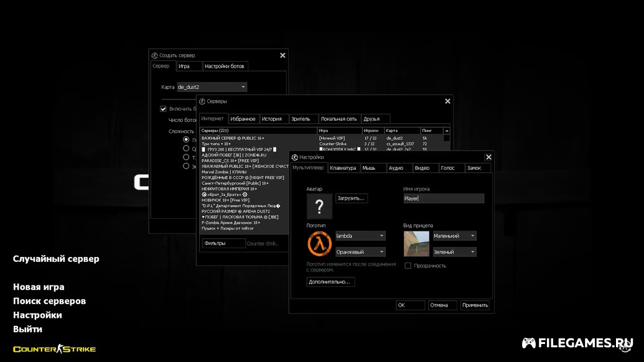Click the crosshair preview image

[x=416, y=244]
